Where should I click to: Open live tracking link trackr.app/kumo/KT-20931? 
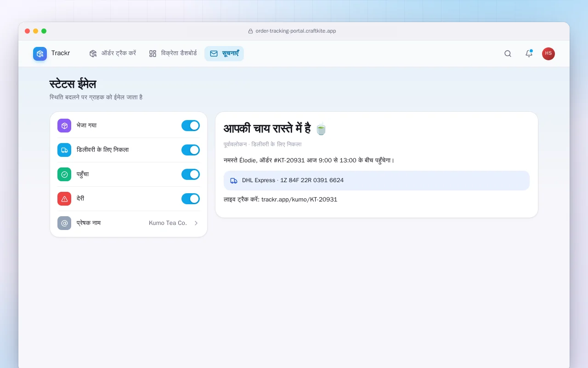pyautogui.click(x=300, y=200)
